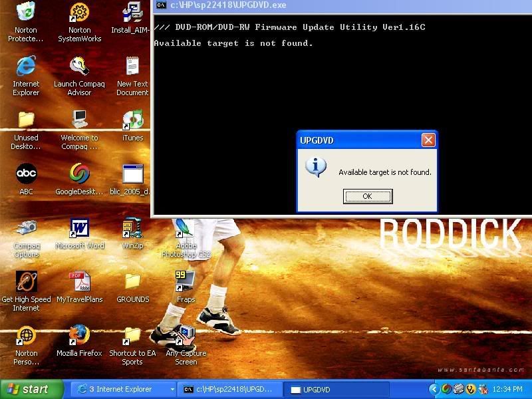Select the Microsoft Word shortcut
The height and width of the screenshot is (399, 532).
(80, 233)
